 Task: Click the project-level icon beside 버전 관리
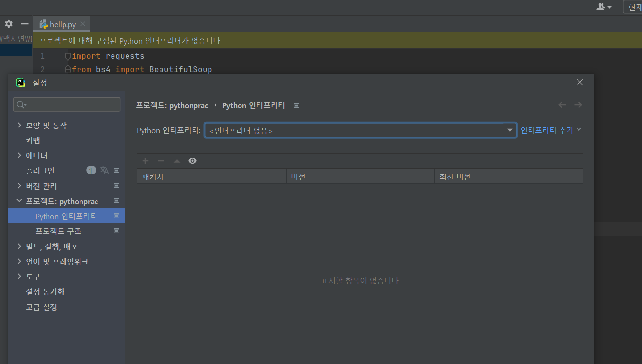point(117,185)
